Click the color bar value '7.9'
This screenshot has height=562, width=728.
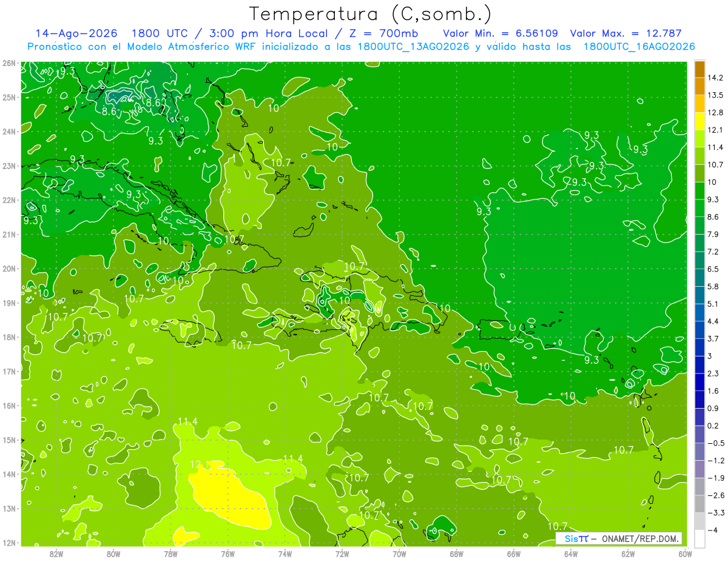pyautogui.click(x=713, y=234)
